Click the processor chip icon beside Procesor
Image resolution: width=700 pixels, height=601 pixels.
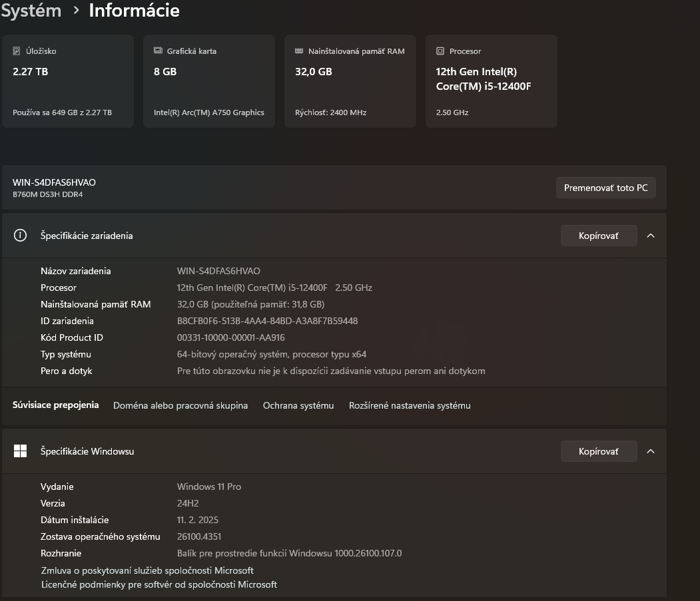[440, 51]
